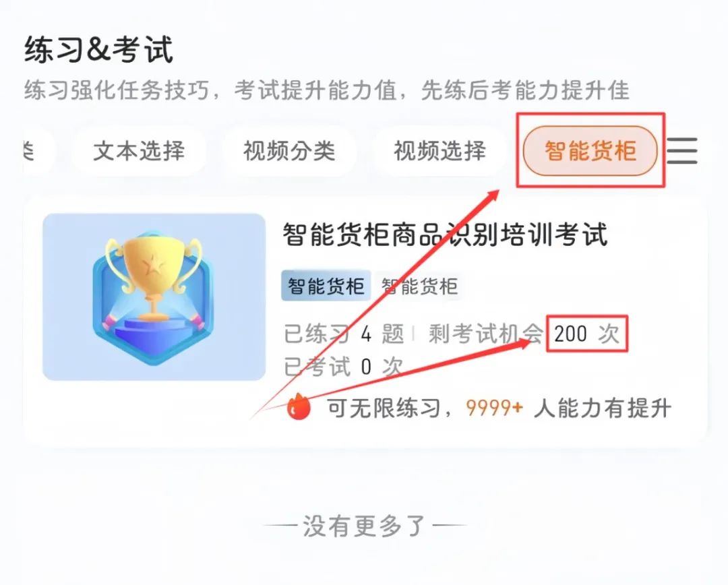This screenshot has width=728, height=585.
Task: Select the orange 智能货柜 tab
Action: coord(590,151)
